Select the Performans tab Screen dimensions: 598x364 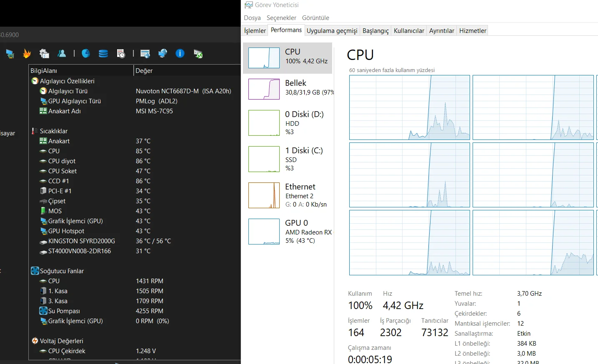point(286,30)
